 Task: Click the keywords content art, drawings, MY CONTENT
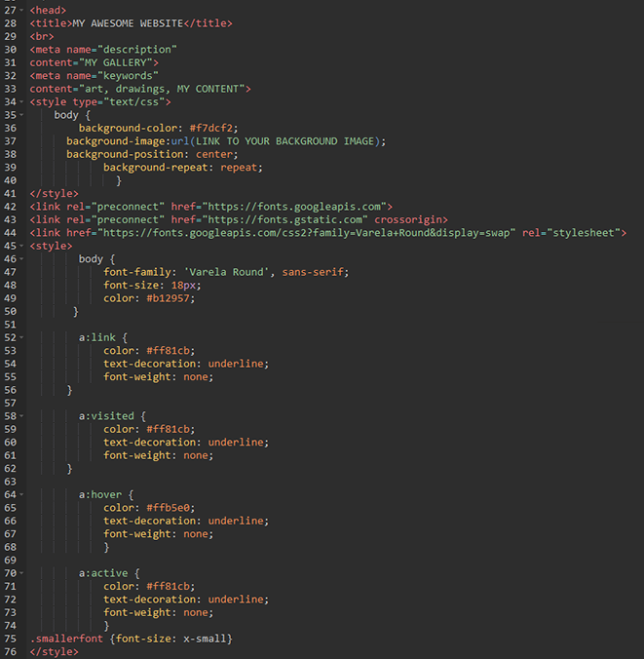pos(162,89)
